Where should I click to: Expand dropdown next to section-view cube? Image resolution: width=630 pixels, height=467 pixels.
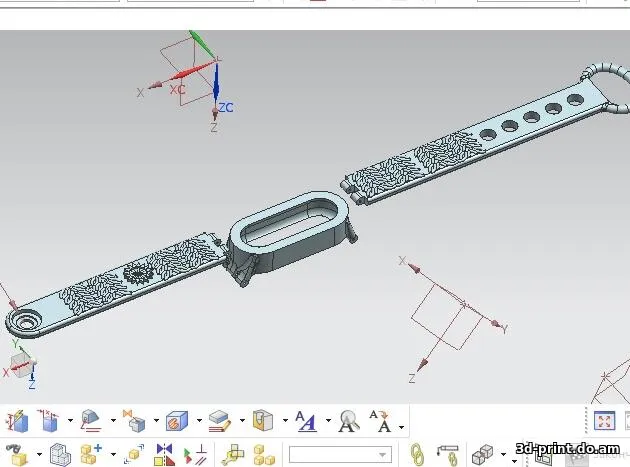(x=199, y=421)
